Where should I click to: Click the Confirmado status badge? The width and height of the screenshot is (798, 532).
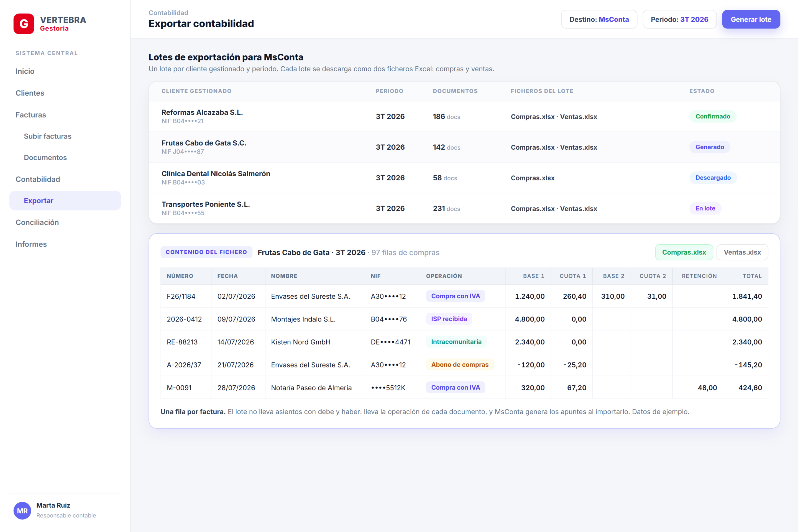[x=712, y=116]
